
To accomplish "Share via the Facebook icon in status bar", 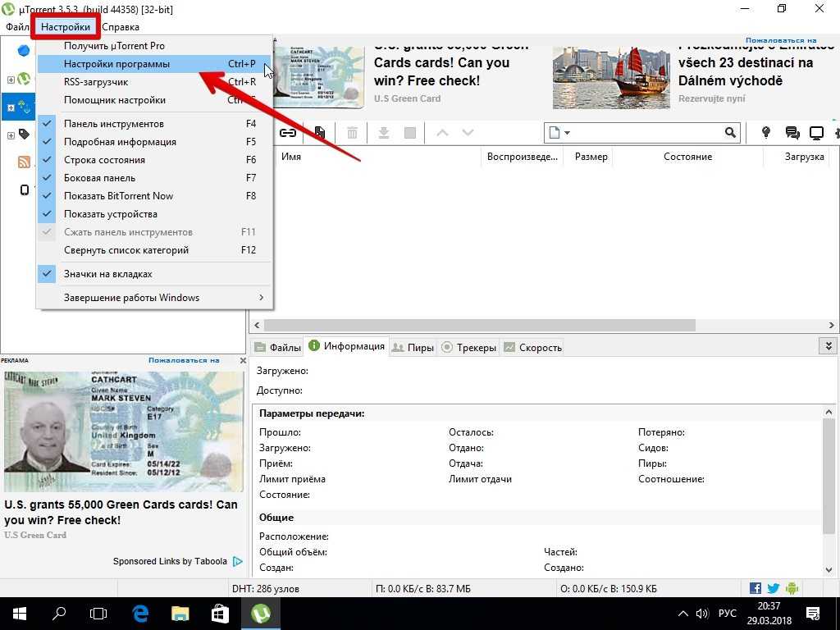I will (756, 588).
